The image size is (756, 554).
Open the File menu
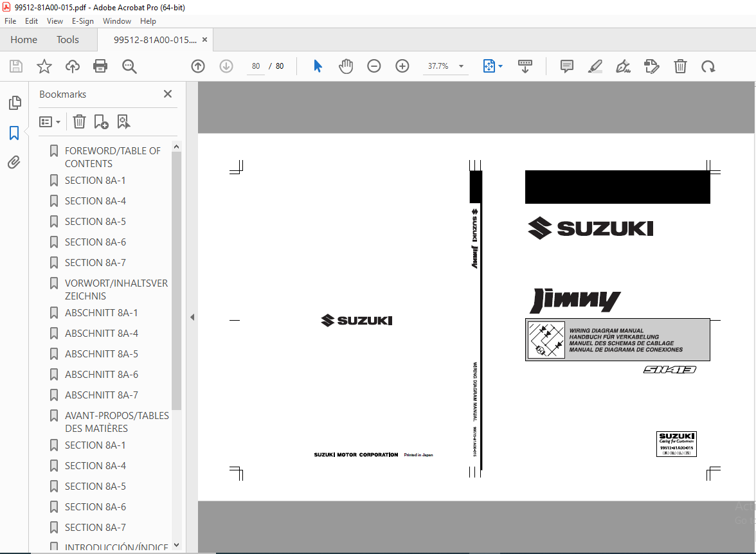pyautogui.click(x=10, y=21)
